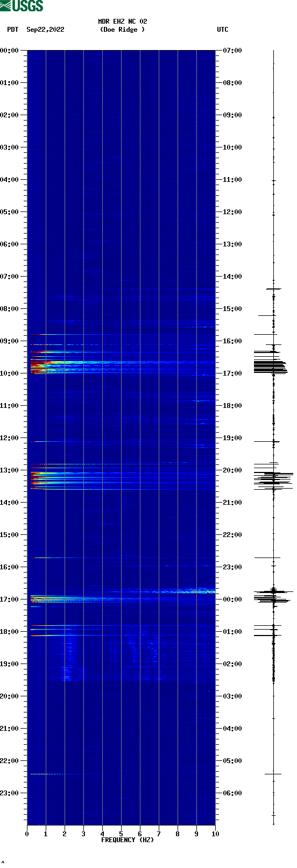The height and width of the screenshot is (868, 297).
Task: Click the frequency axis value 0
Action: (x=27, y=834)
